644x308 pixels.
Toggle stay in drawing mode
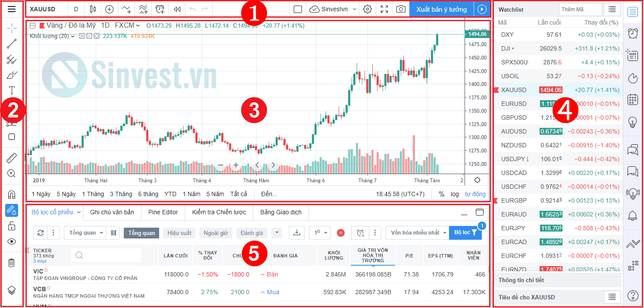tap(12, 210)
